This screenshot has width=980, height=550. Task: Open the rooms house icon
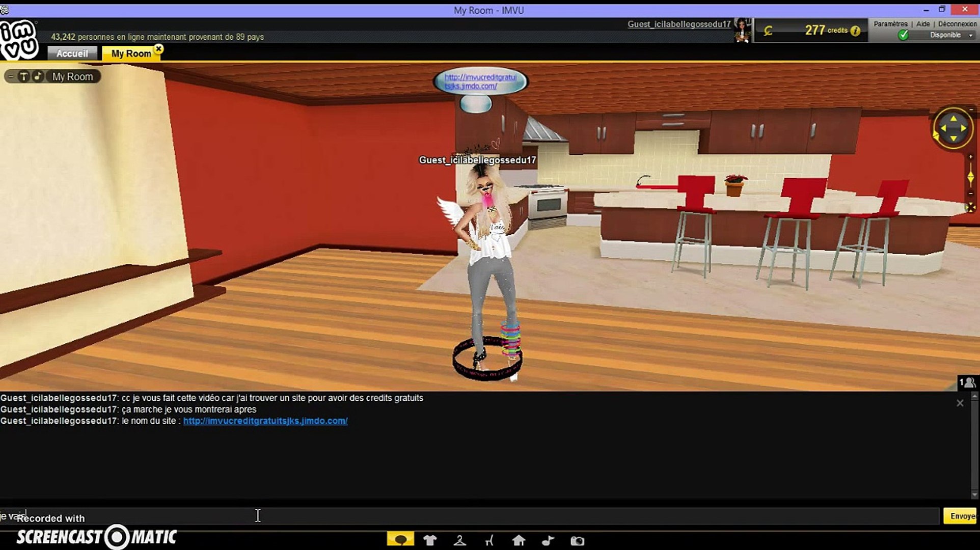click(x=519, y=540)
